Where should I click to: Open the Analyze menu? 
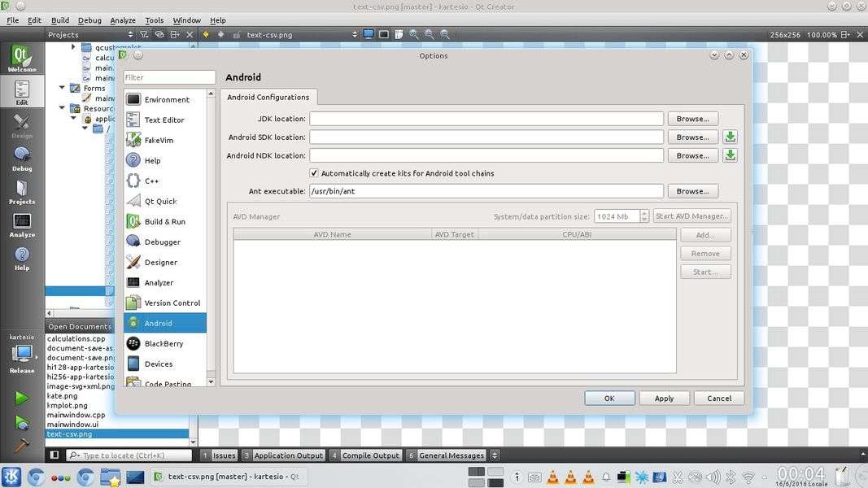[123, 20]
